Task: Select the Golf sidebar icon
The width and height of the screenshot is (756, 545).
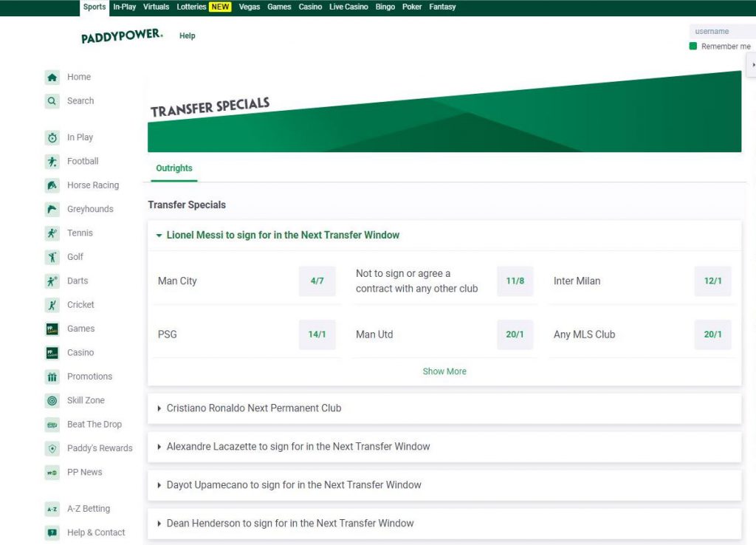Action: (x=52, y=257)
